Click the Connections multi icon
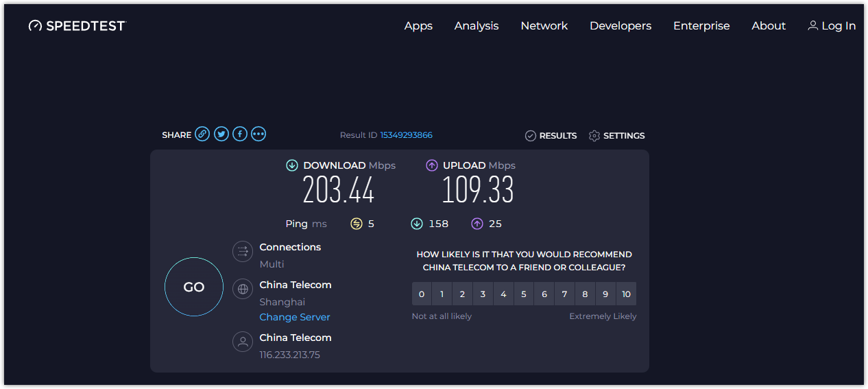The image size is (868, 389). [x=242, y=252]
